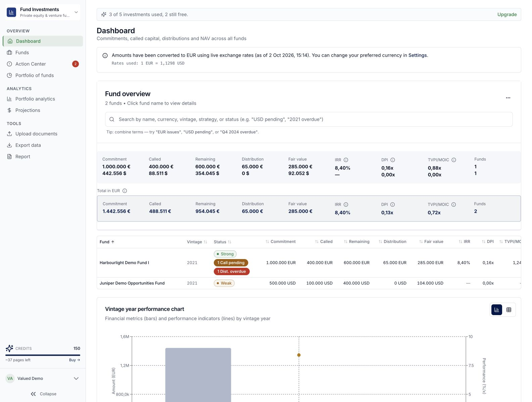Click the Weak status badge
Image resolution: width=532 pixels, height=402 pixels.
(224, 283)
